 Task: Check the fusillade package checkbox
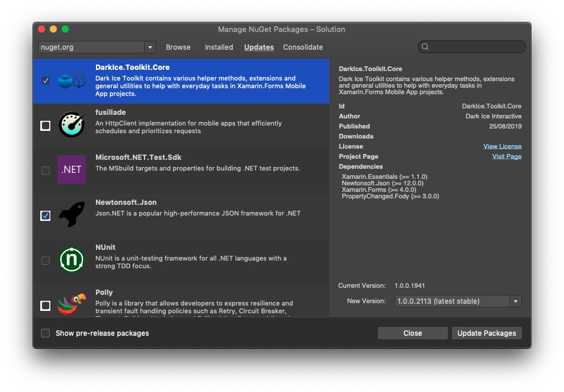tap(45, 126)
